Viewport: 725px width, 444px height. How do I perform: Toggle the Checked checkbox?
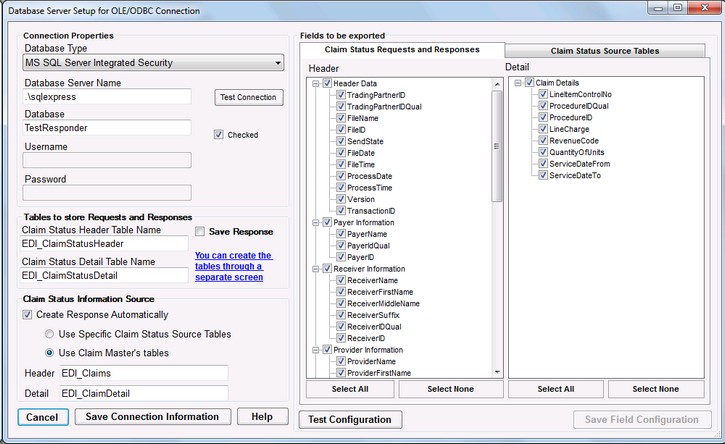[219, 134]
